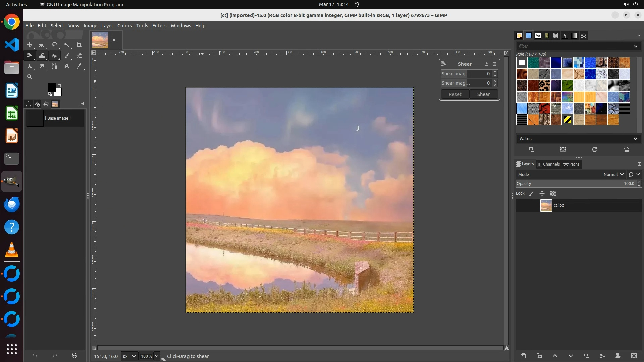The height and width of the screenshot is (362, 644).
Task: Select the Free Select lasso tool
Action: click(x=54, y=45)
